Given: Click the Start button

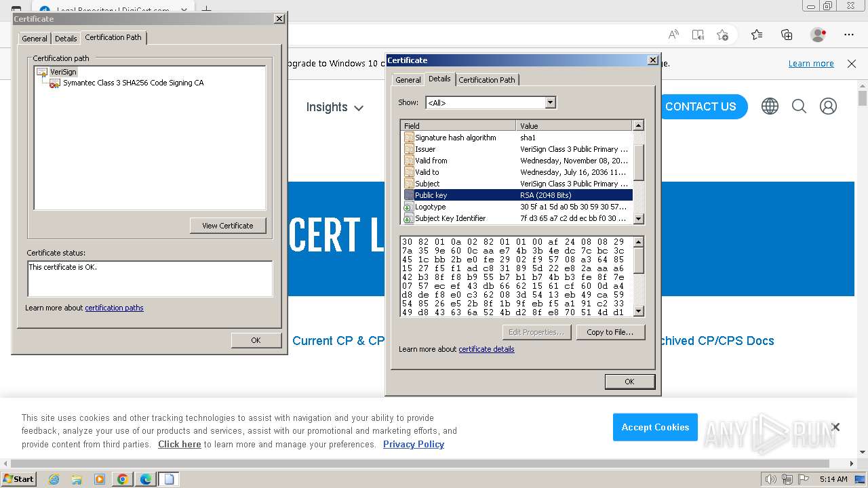Looking at the screenshot, I should click(18, 479).
